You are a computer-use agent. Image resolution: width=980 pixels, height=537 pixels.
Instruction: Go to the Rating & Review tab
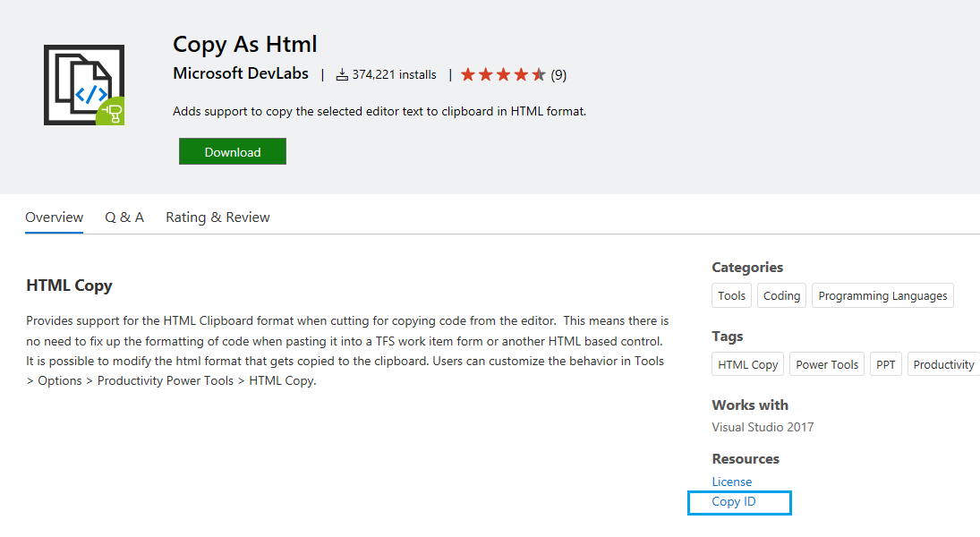[x=217, y=217]
